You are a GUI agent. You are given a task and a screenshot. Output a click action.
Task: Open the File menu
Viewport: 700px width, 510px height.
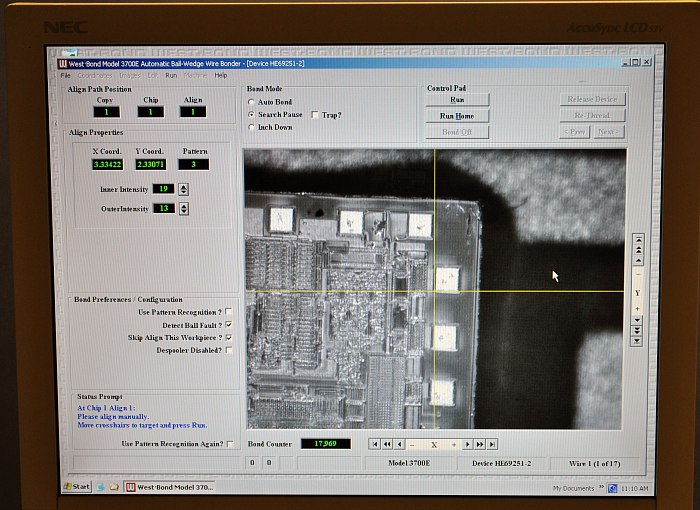point(66,75)
